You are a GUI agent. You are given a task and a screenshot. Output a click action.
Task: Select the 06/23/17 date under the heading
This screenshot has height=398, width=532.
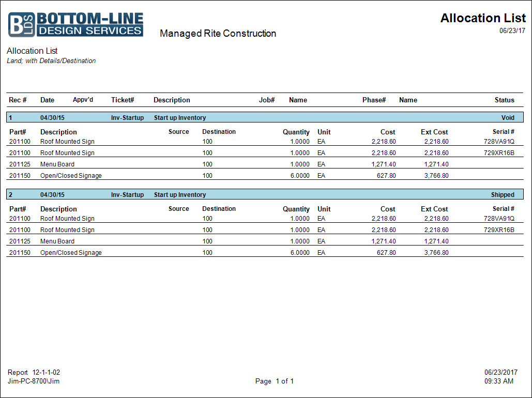click(x=512, y=30)
